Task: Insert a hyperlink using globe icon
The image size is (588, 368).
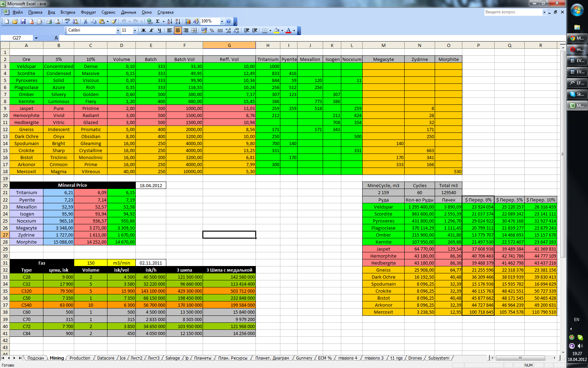Action: (149, 21)
